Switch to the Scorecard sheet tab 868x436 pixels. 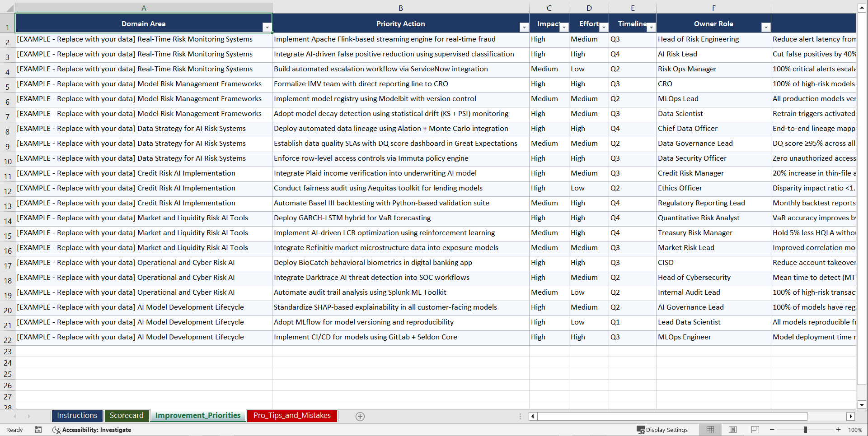[x=127, y=416]
